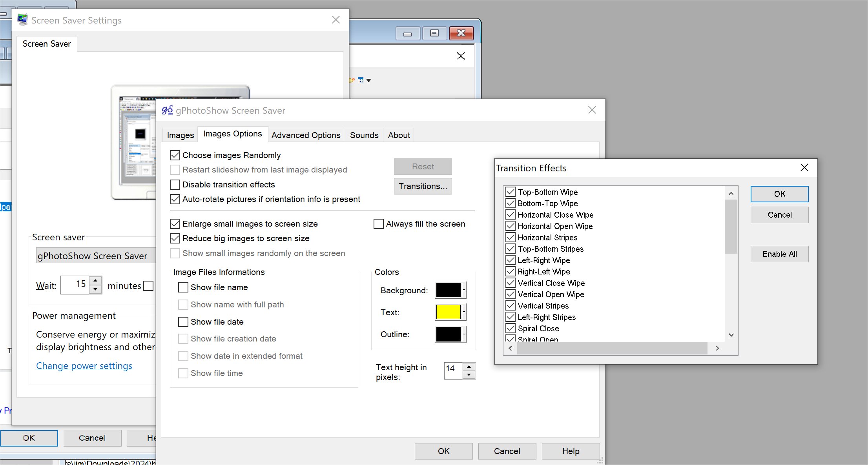Image resolution: width=868 pixels, height=465 pixels.
Task: Close the Transition Effects dialog with the X
Action: click(x=804, y=168)
